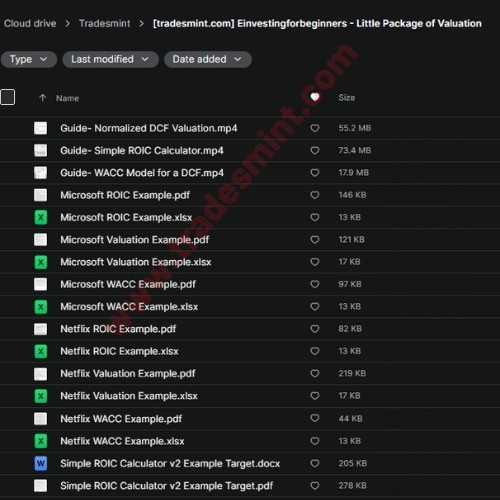500x500 pixels.
Task: Favourite Guide- WACC Model for a DCF.mp4
Action: coord(315,173)
